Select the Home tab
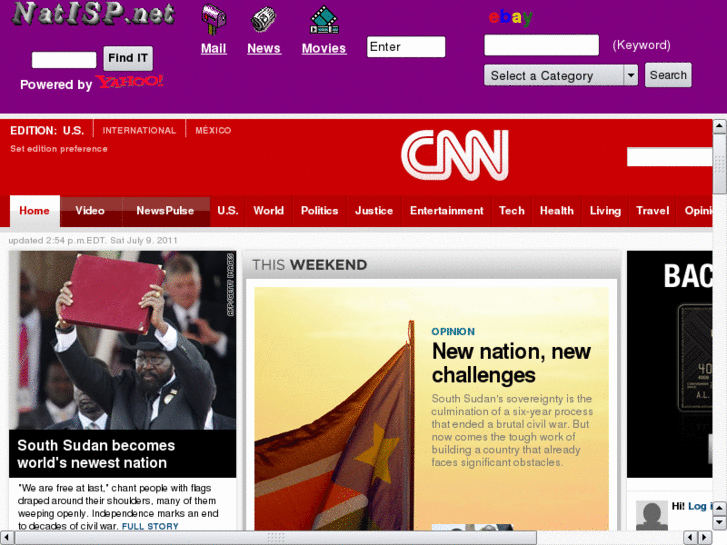This screenshot has width=727, height=545. click(35, 211)
